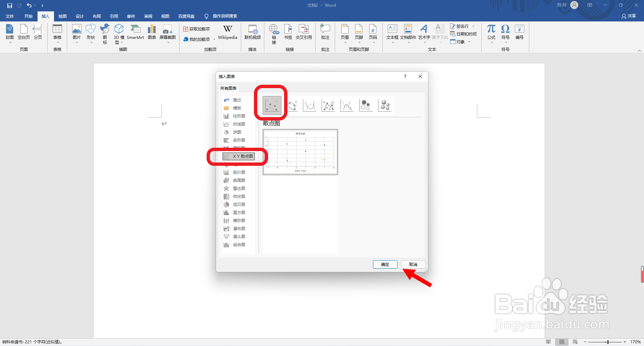Insert SmartArt graphic
The height and width of the screenshot is (346, 644).
pos(136,32)
